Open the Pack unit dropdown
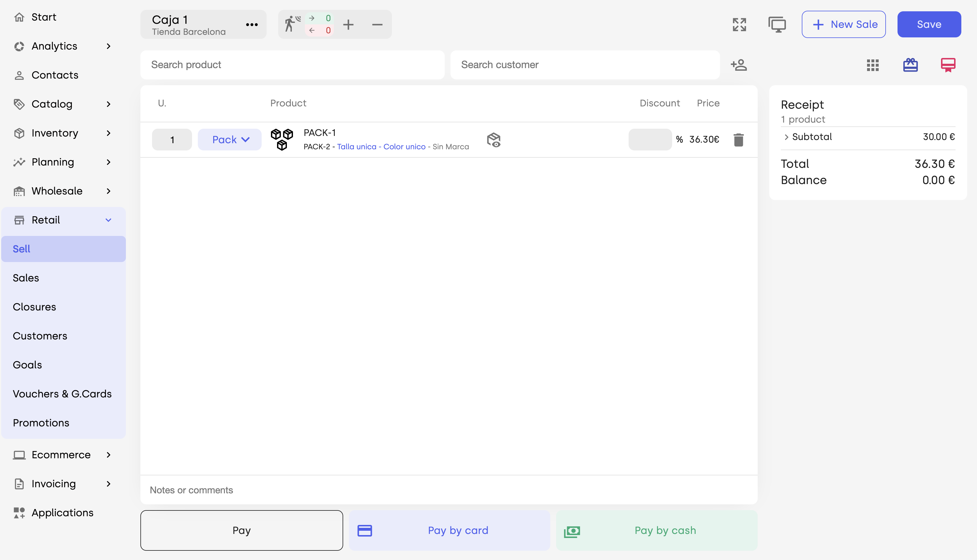The width and height of the screenshot is (977, 560). [230, 140]
